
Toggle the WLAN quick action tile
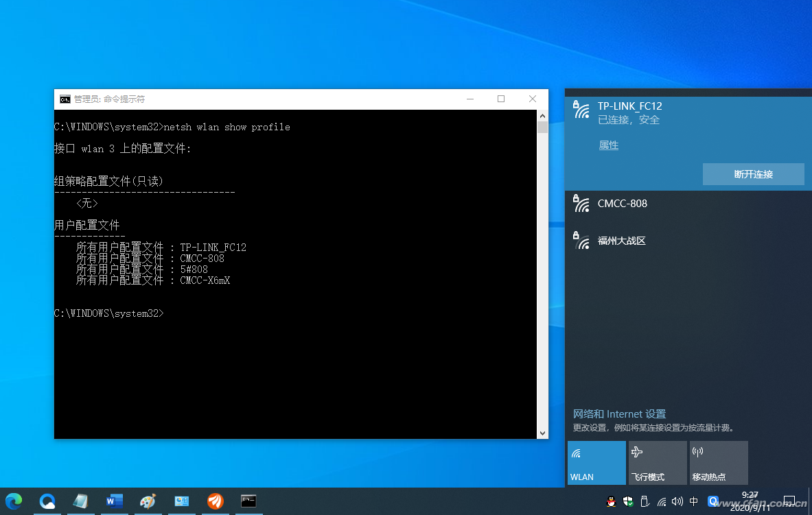tap(596, 463)
